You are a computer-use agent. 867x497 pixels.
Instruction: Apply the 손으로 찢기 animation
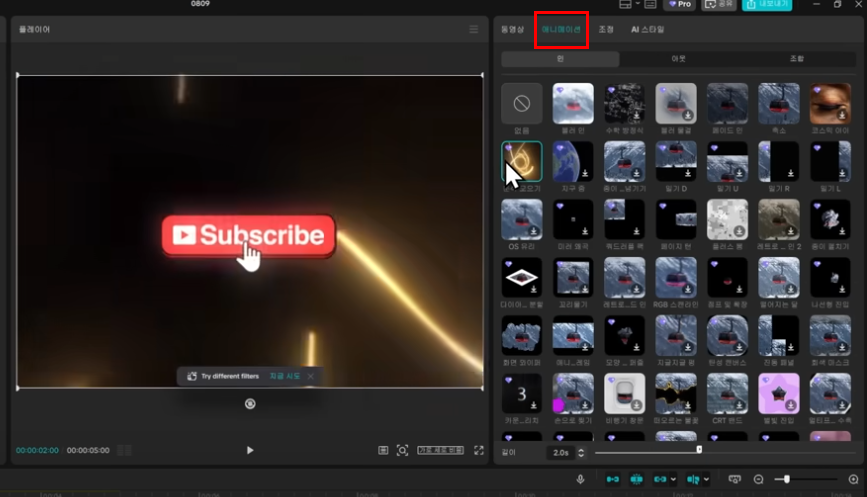573,394
